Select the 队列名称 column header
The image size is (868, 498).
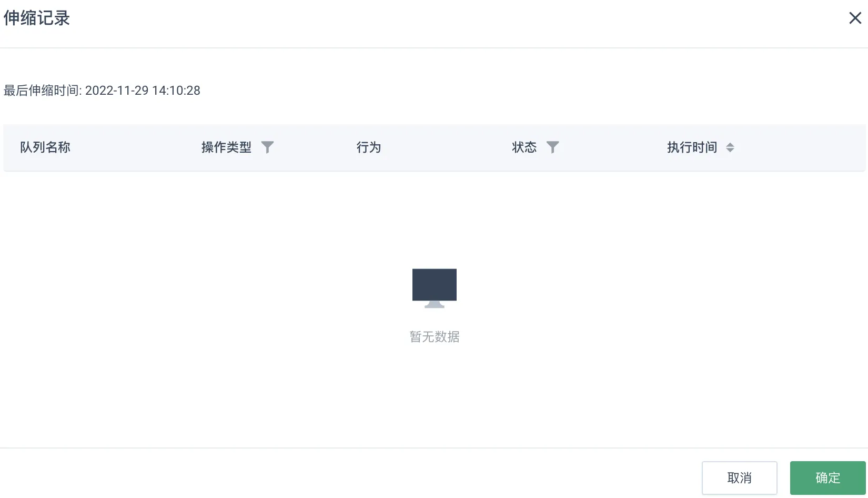(x=45, y=147)
